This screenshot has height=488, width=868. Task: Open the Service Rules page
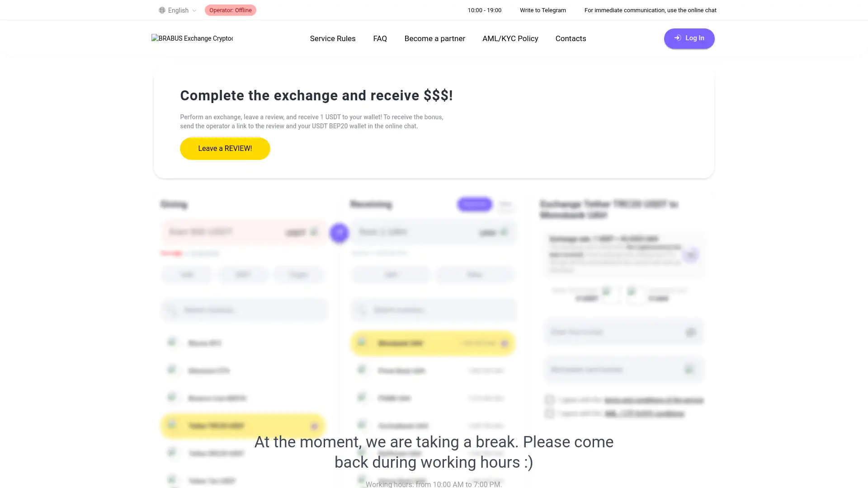click(333, 38)
